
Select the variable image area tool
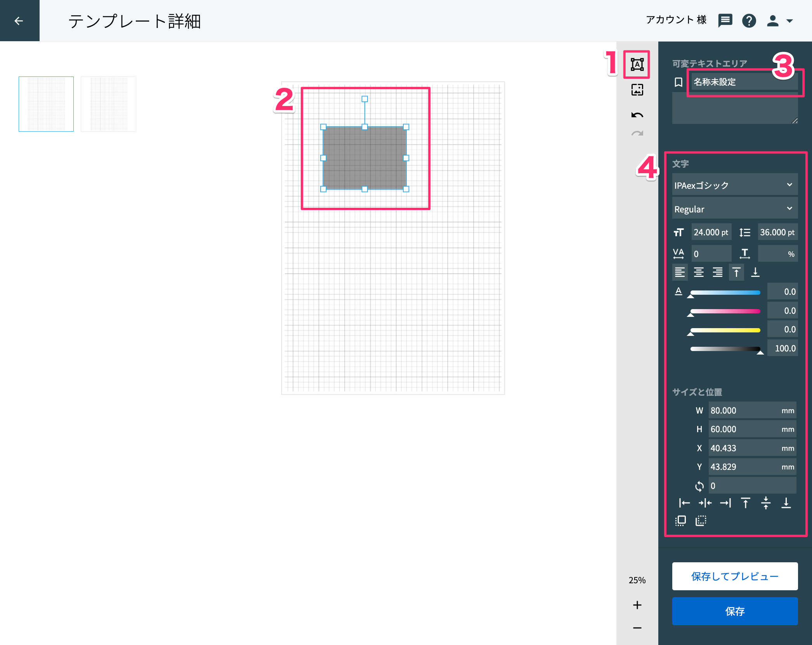click(x=637, y=90)
